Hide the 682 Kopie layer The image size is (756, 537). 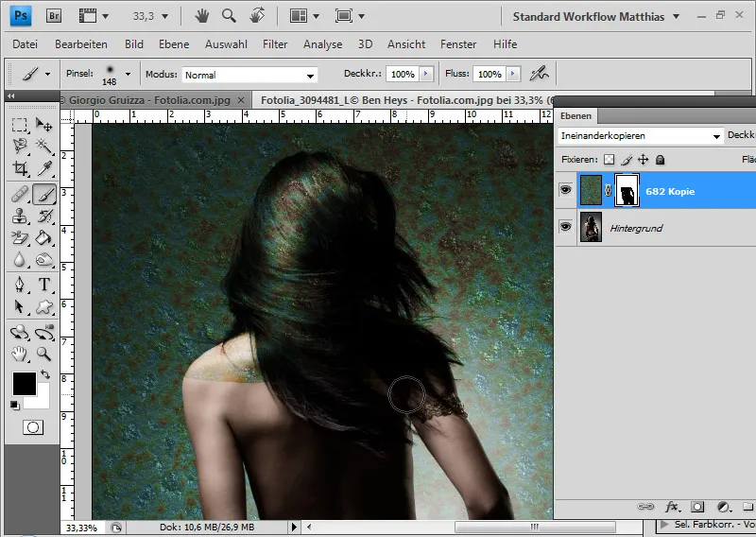(565, 190)
